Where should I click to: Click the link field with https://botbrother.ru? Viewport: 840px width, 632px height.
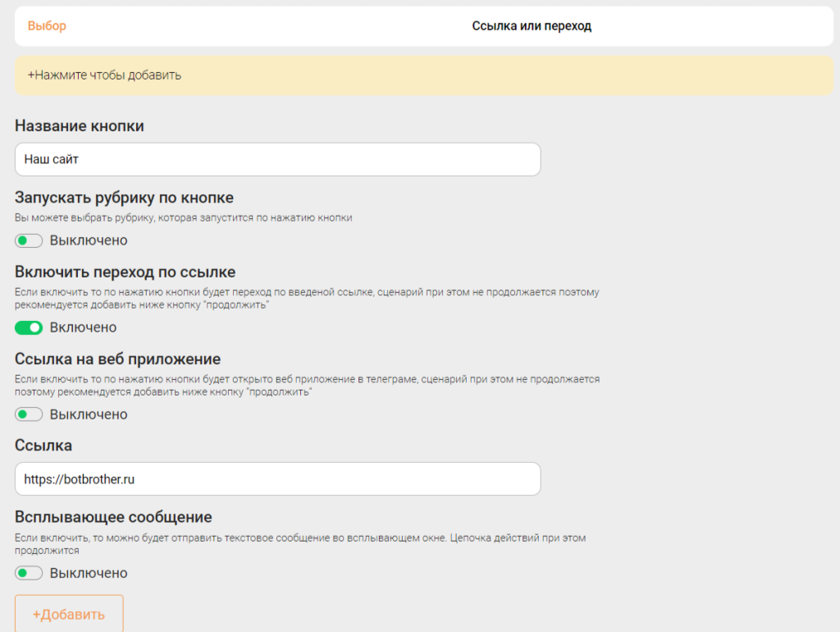click(x=277, y=479)
